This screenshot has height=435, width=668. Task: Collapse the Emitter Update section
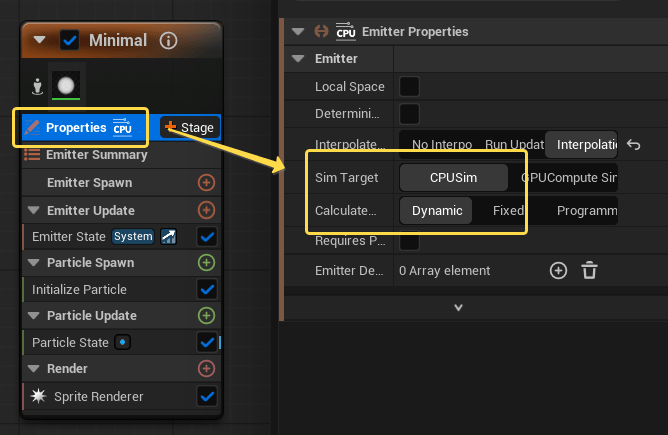tap(34, 210)
